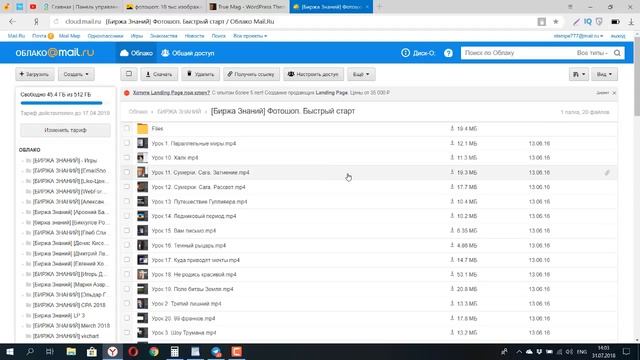Open the Ещё dropdown menu

361,74
